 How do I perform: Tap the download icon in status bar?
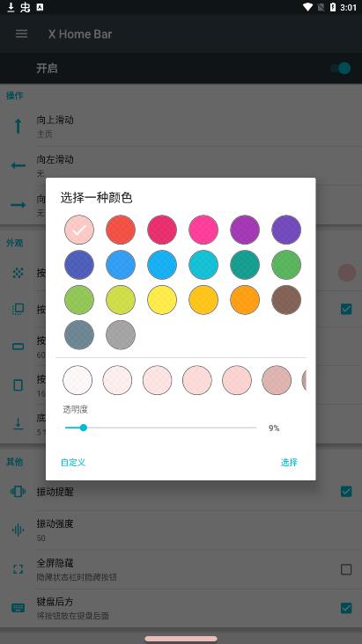pyautogui.click(x=11, y=7)
